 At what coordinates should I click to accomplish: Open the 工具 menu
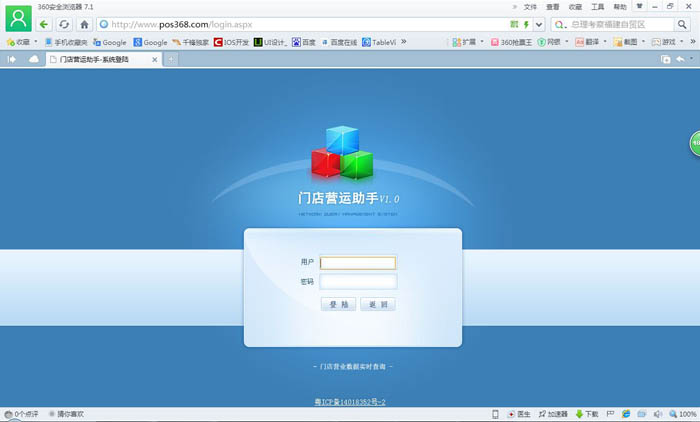tap(597, 6)
